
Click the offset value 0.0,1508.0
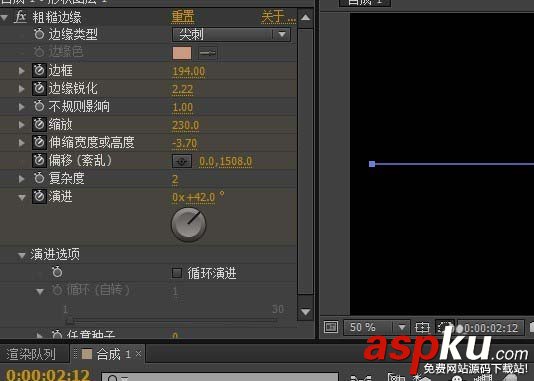click(x=225, y=161)
